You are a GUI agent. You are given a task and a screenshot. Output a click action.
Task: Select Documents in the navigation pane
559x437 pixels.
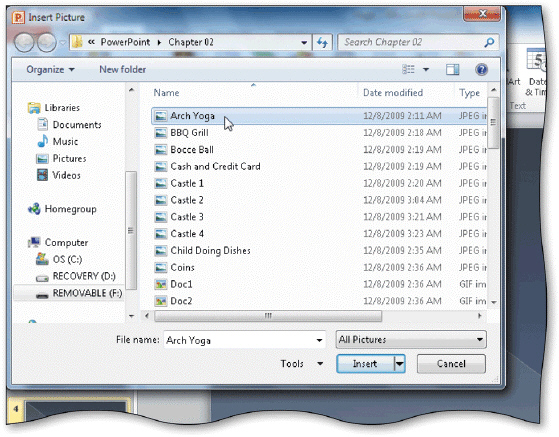pyautogui.click(x=77, y=125)
